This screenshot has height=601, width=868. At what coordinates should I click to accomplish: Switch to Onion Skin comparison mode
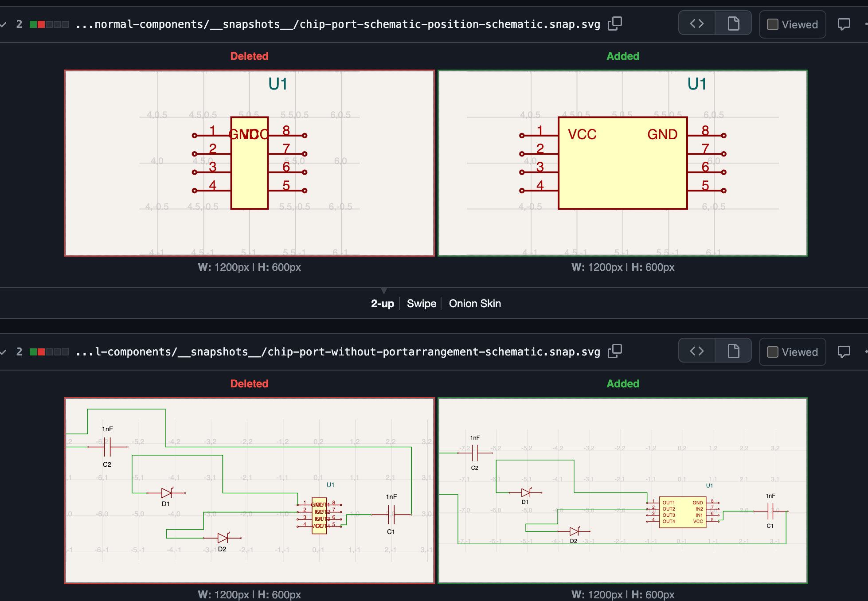(475, 304)
